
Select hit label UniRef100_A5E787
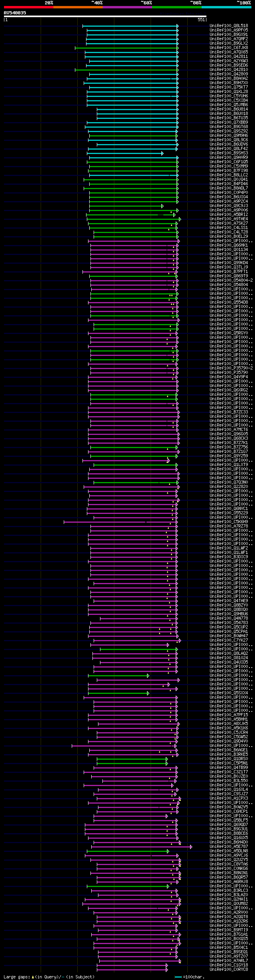click(229, 846)
